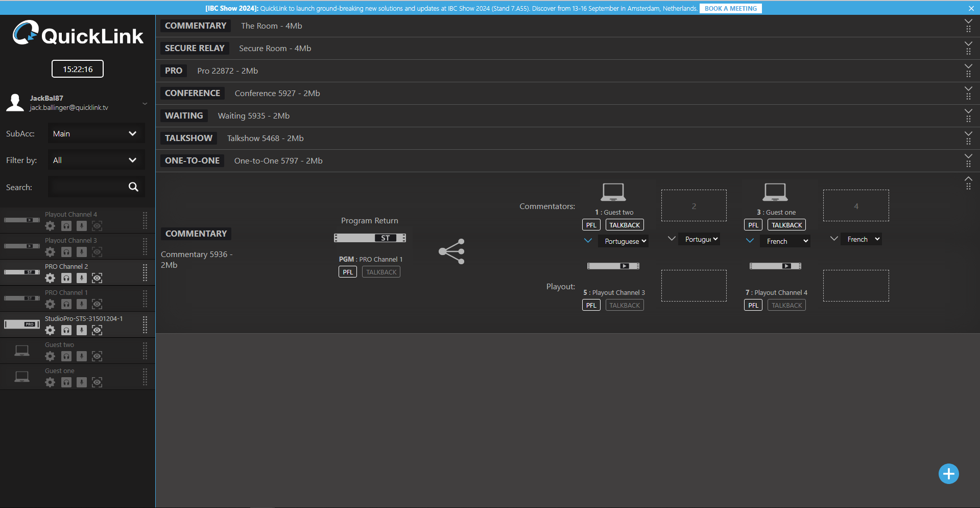
Task: Select the PRO room Pro 22872 row
Action: tap(568, 71)
